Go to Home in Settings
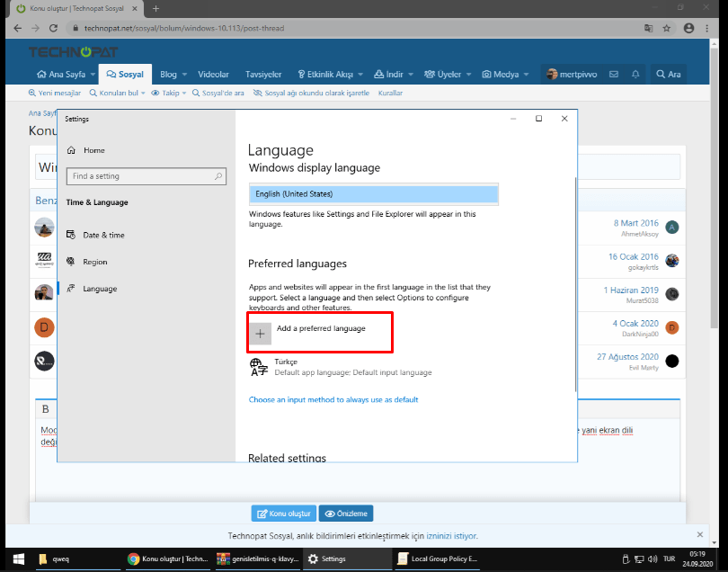 point(86,150)
